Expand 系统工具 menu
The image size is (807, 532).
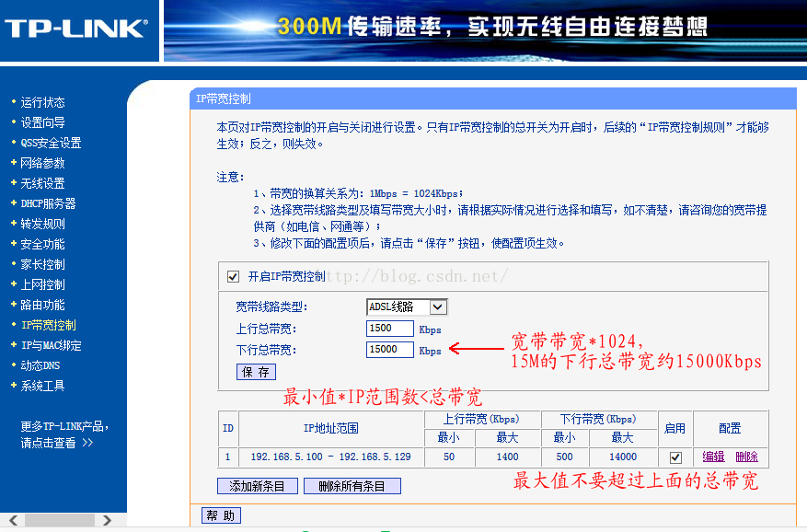coord(42,386)
